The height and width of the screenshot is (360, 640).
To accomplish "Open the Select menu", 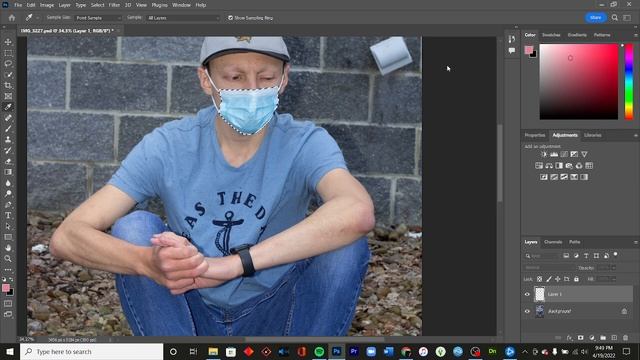I will pos(97,5).
